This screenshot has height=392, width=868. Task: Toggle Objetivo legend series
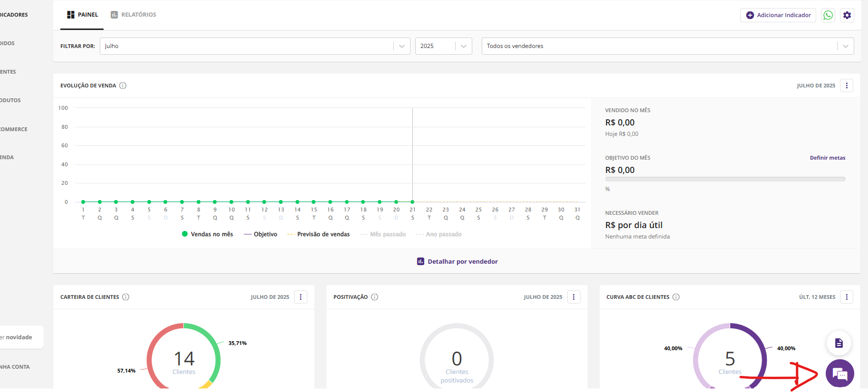click(x=260, y=234)
